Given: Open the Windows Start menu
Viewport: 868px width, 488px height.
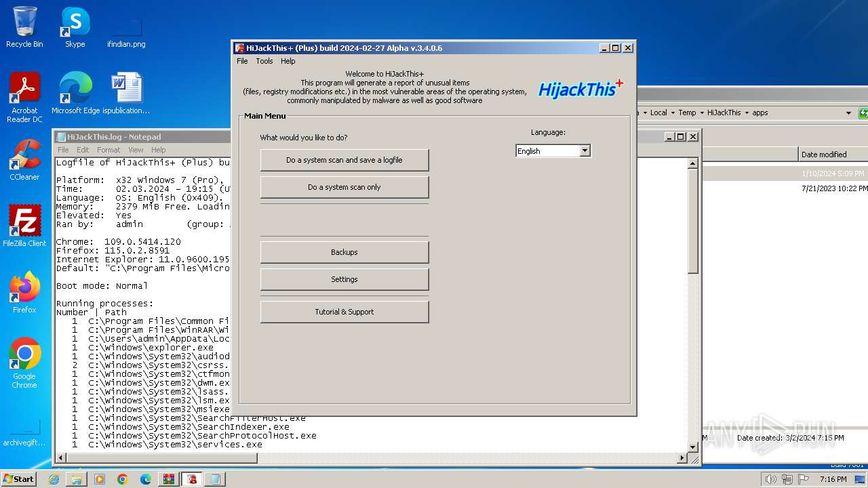Looking at the screenshot, I should [x=18, y=479].
